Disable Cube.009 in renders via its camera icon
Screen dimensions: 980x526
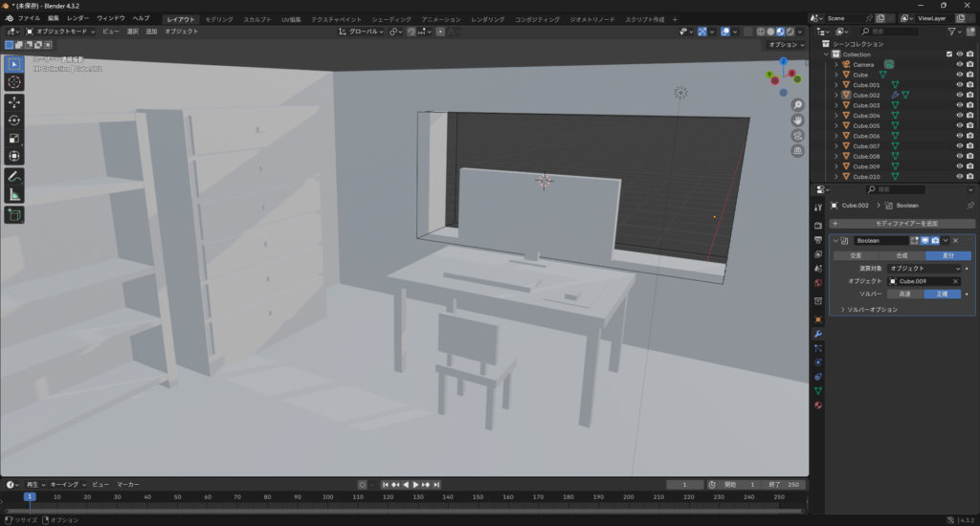970,166
